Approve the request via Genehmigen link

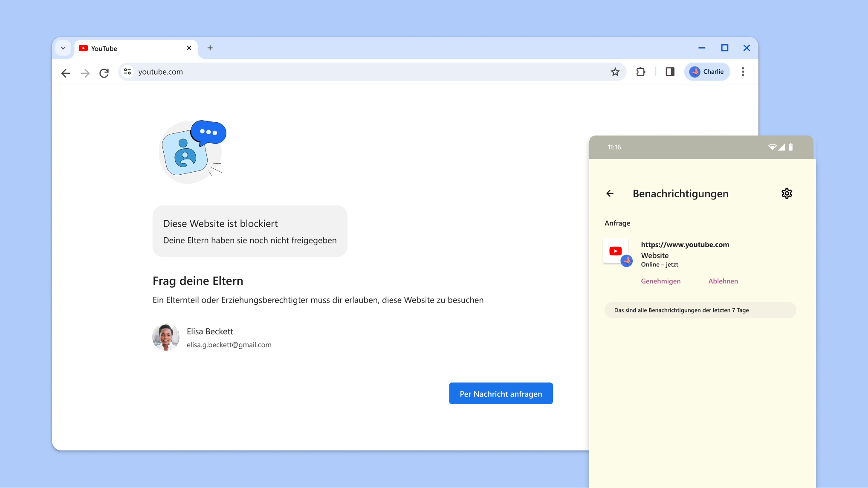click(660, 281)
